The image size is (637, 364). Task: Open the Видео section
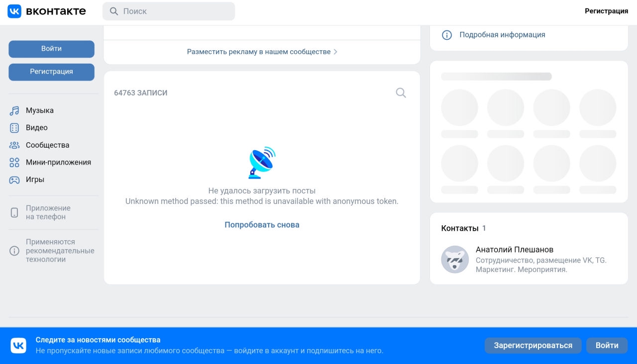[x=37, y=128]
